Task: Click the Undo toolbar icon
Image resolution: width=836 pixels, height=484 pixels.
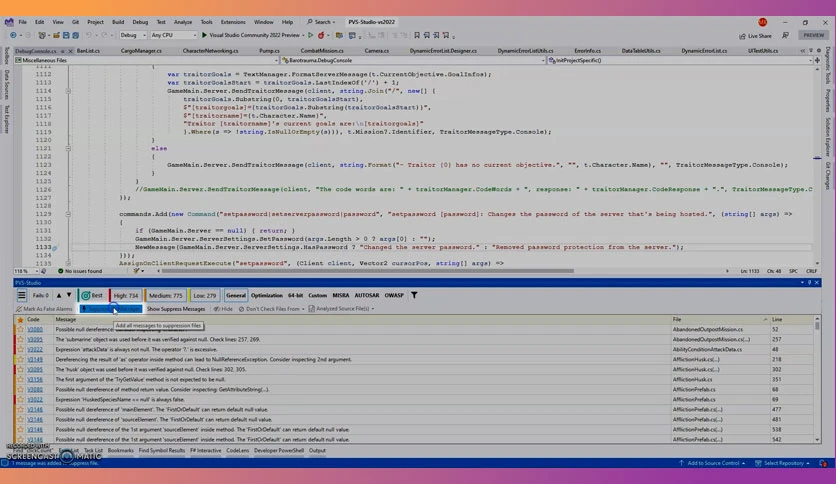Action: click(89, 35)
